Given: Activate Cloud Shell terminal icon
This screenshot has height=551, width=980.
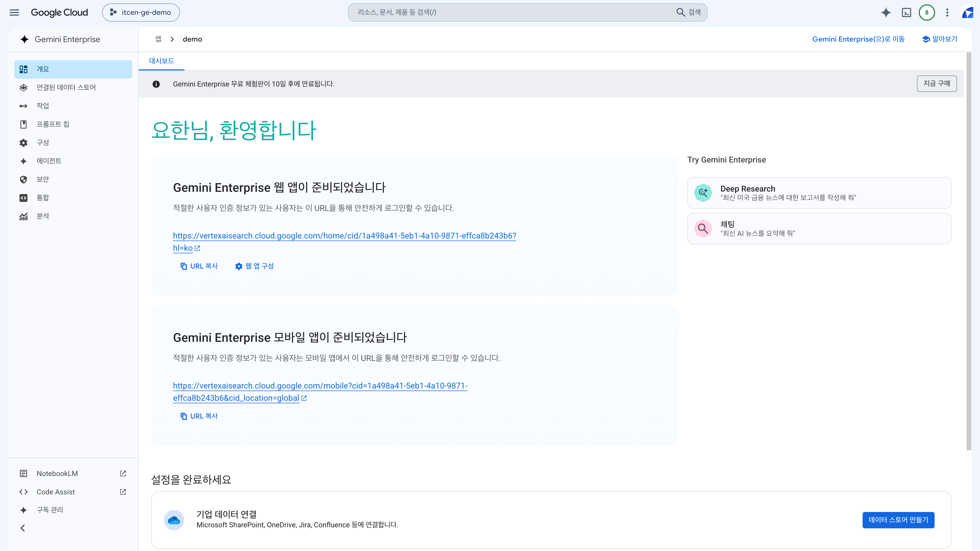Looking at the screenshot, I should pyautogui.click(x=906, y=12).
